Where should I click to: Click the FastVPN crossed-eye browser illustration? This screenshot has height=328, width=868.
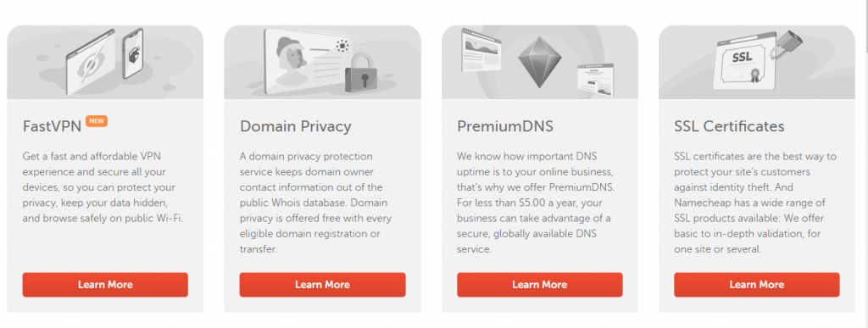click(90, 63)
